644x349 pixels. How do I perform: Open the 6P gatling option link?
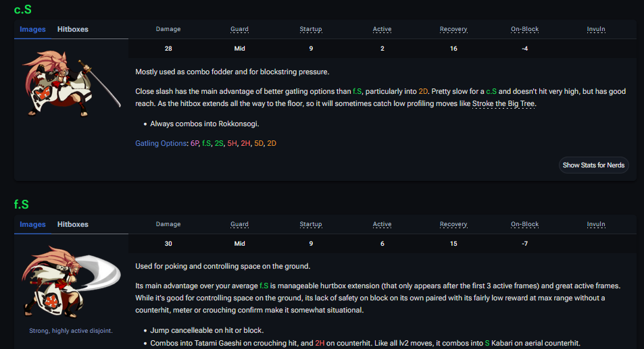click(x=195, y=143)
